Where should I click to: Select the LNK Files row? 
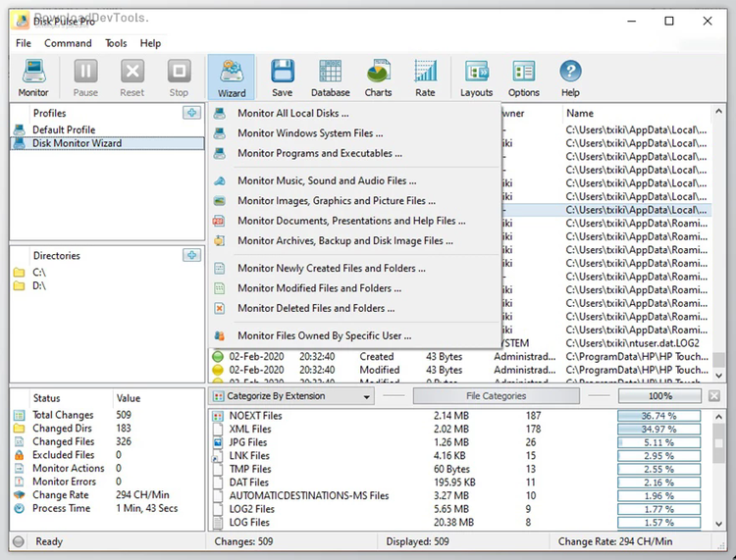459,456
